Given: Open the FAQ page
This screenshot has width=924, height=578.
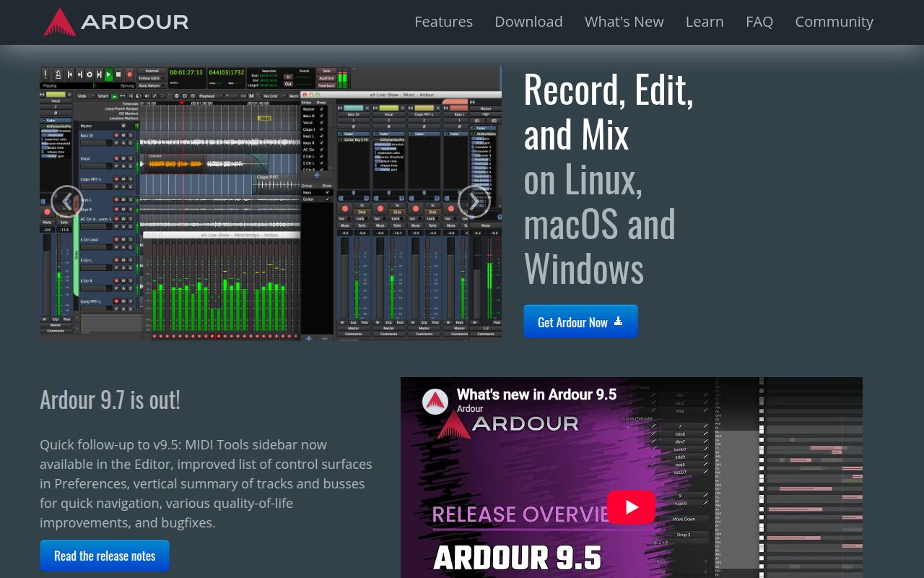Looking at the screenshot, I should click(x=759, y=22).
